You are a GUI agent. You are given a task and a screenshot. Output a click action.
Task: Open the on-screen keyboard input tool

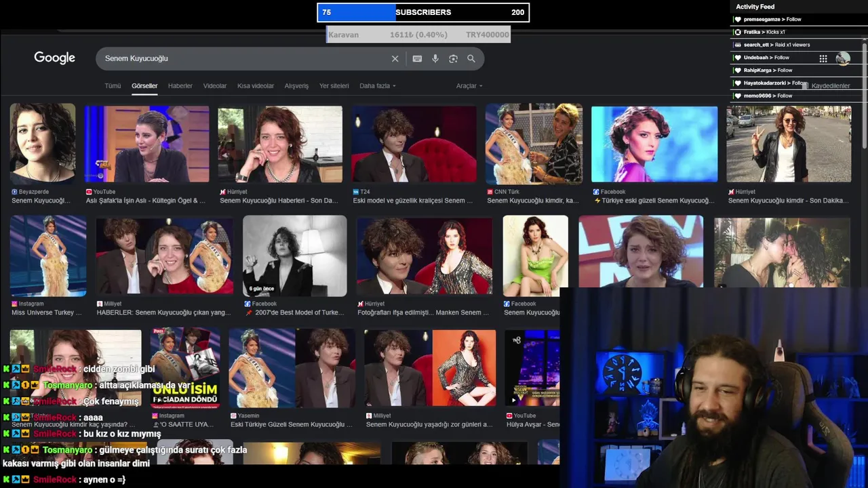click(417, 59)
